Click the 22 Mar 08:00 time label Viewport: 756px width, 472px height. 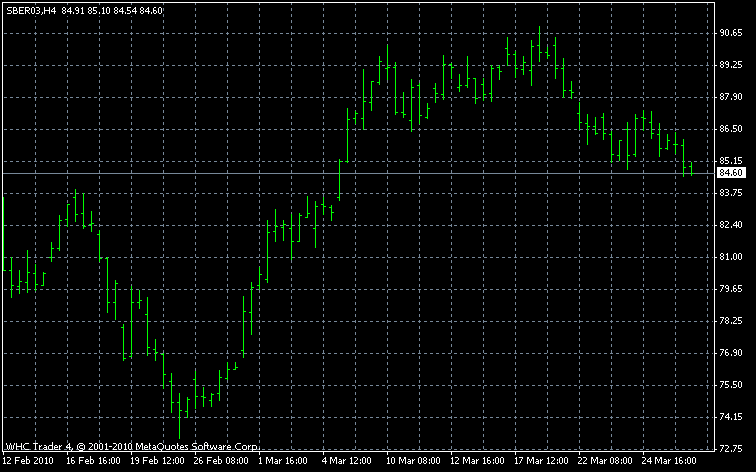(x=603, y=462)
